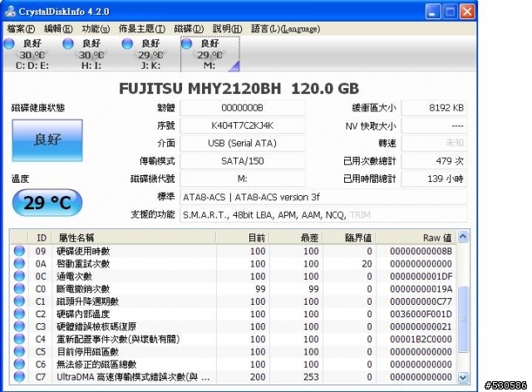Screen dimensions: 532x392
Task: Click the Raw 值 column header
Action: tap(416, 238)
